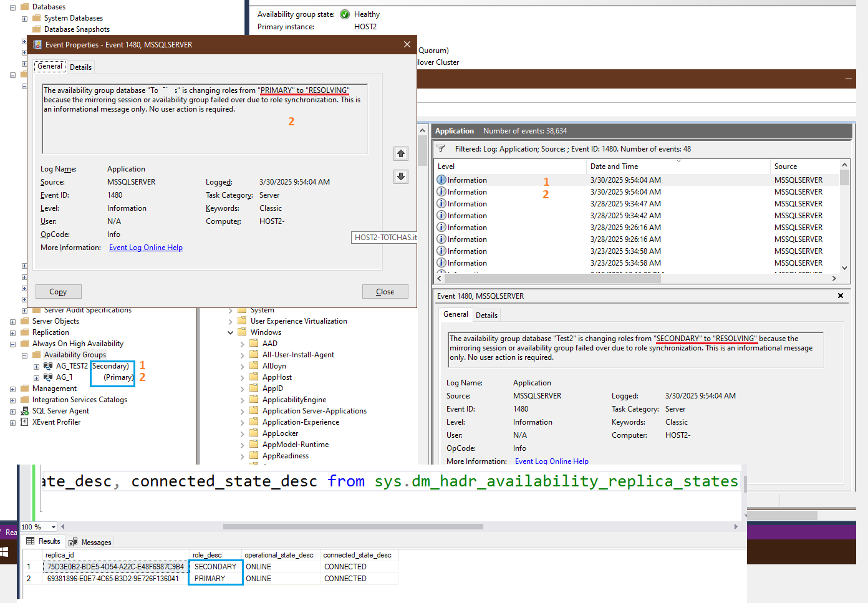Open the Event Log Online Help link in the dialog
The height and width of the screenshot is (603, 868).
point(146,248)
